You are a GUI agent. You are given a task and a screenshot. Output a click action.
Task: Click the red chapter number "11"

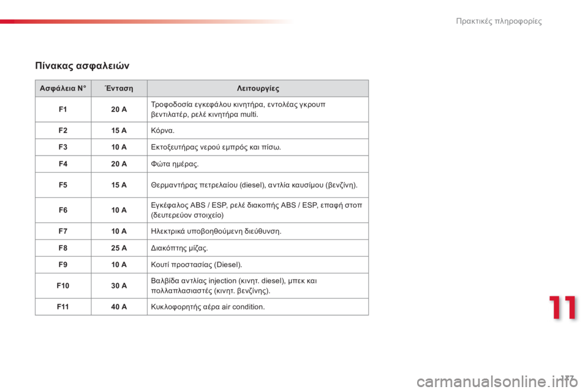[x=563, y=308]
